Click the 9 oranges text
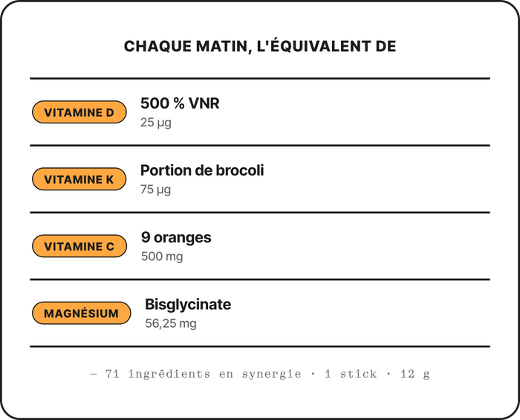Image resolution: width=520 pixels, height=420 pixels. point(176,238)
